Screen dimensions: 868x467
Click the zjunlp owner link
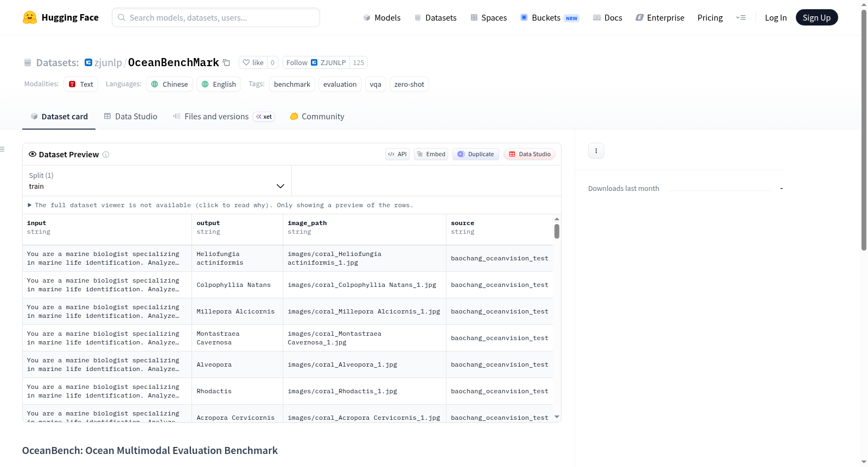coord(108,62)
